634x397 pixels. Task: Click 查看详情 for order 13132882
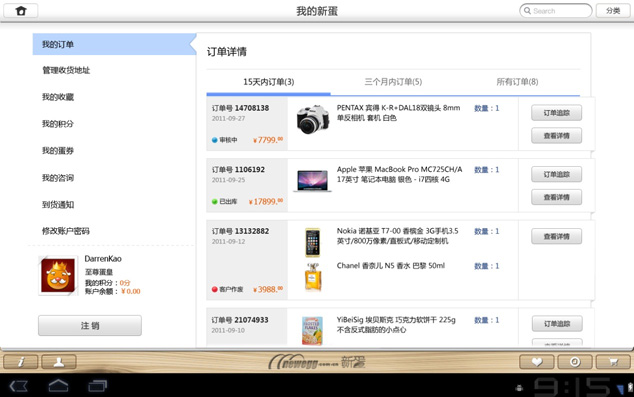click(x=556, y=236)
